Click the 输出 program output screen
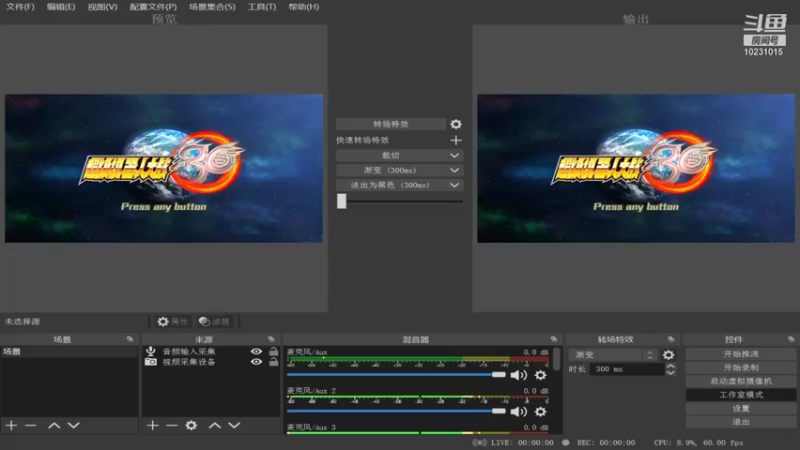The height and width of the screenshot is (450, 800). click(x=636, y=168)
